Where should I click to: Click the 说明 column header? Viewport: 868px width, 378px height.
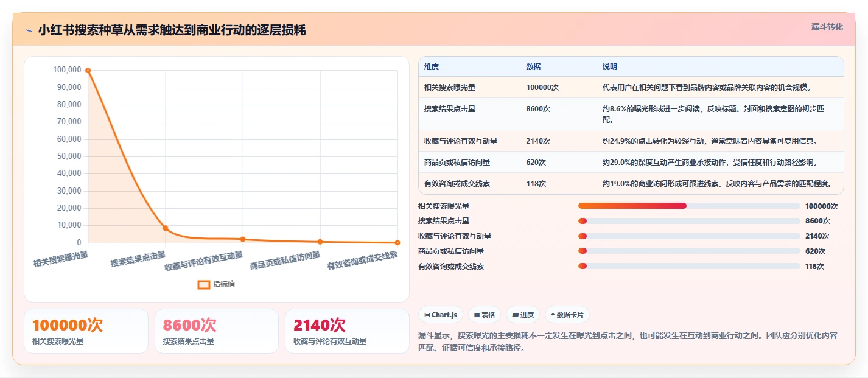(610, 67)
